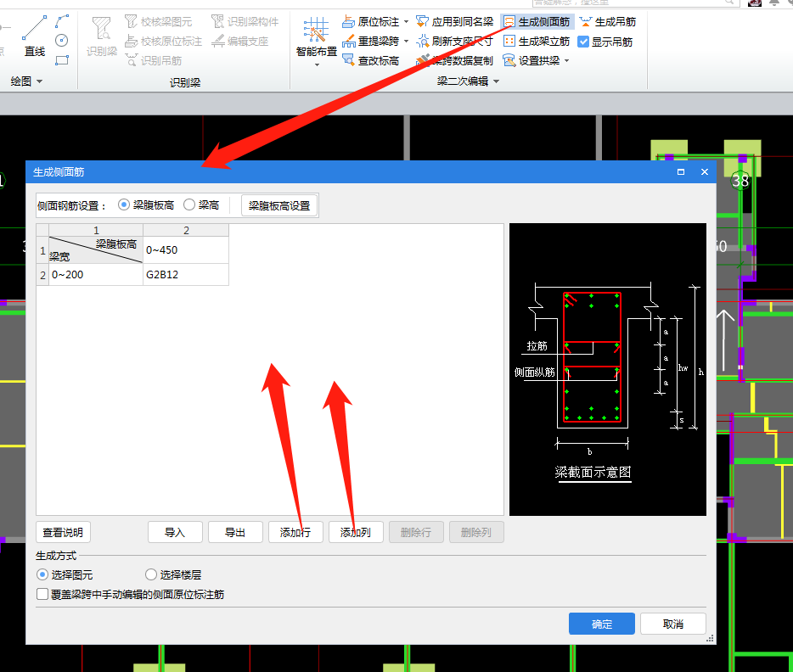This screenshot has height=672, width=793.
Task: Click the 添加行 button
Action: click(295, 532)
